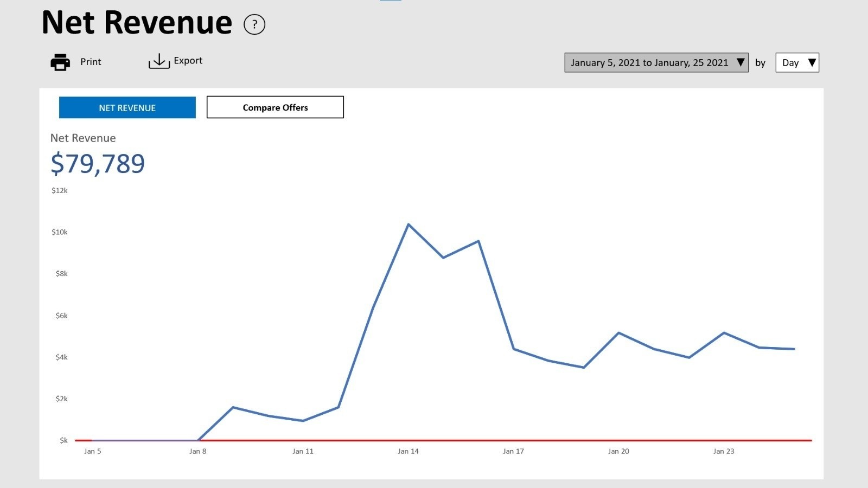Click the Export label

(x=188, y=61)
